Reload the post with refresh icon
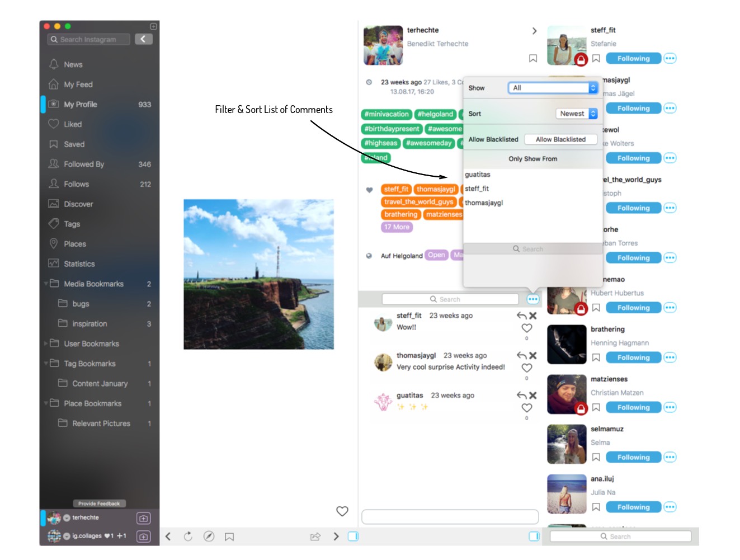This screenshot has width=740, height=560. click(x=188, y=537)
